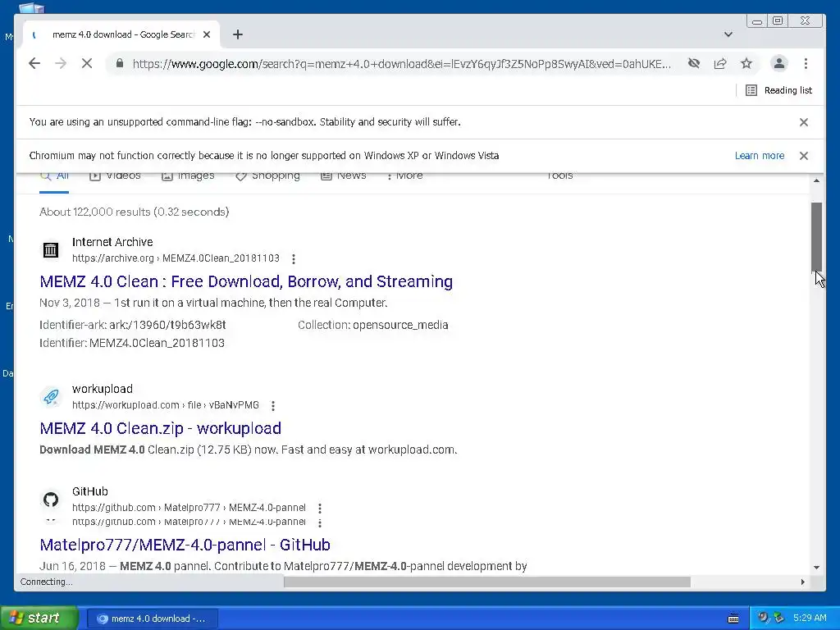Click the crossed-eye tracking protection icon
The height and width of the screenshot is (630, 840).
click(x=694, y=64)
